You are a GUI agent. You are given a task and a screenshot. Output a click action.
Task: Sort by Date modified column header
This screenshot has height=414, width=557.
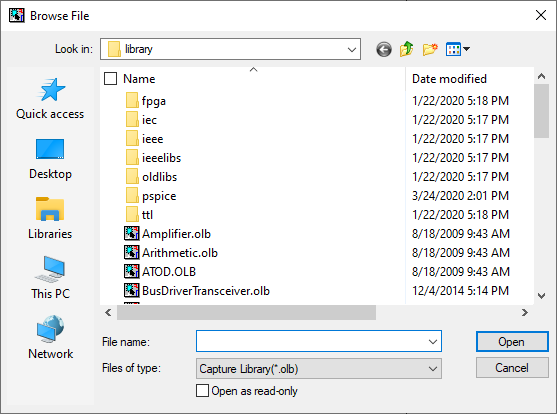[449, 79]
